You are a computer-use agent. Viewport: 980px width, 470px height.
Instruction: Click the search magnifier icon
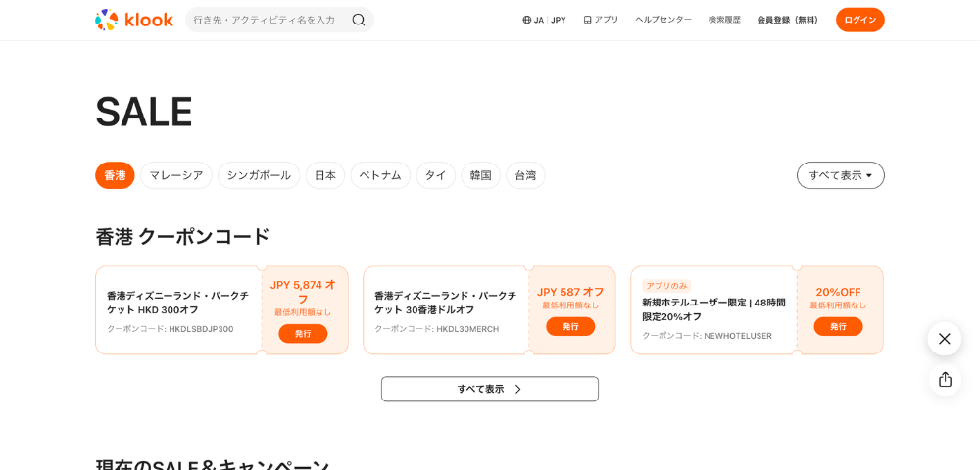(358, 20)
